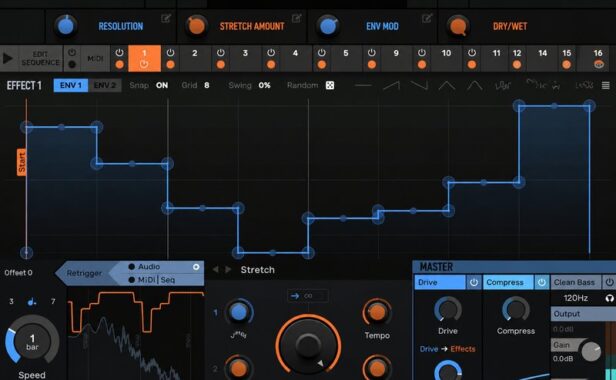Click the Seq retrigger option

tap(168, 280)
